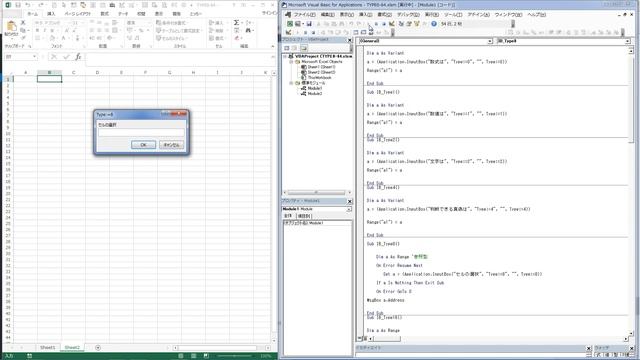Open the ツール menu in VBA editor
The height and width of the screenshot is (360, 640).
pos(453,15)
